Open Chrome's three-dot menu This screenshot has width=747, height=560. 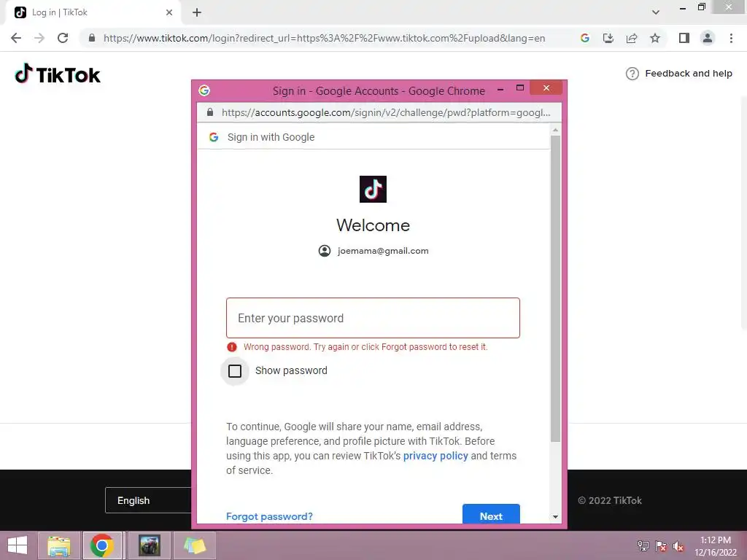pyautogui.click(x=731, y=38)
